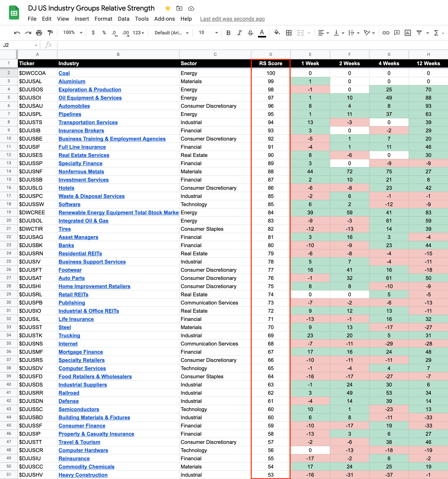Click 'Last edit was seconds ago' link

(232, 19)
